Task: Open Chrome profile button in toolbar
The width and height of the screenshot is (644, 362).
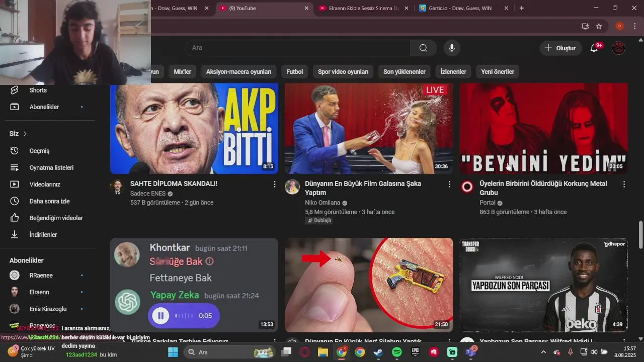Action: (619, 26)
